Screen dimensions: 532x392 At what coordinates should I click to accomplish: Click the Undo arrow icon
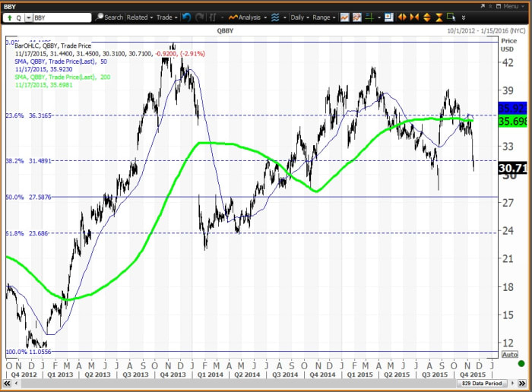pos(187,17)
